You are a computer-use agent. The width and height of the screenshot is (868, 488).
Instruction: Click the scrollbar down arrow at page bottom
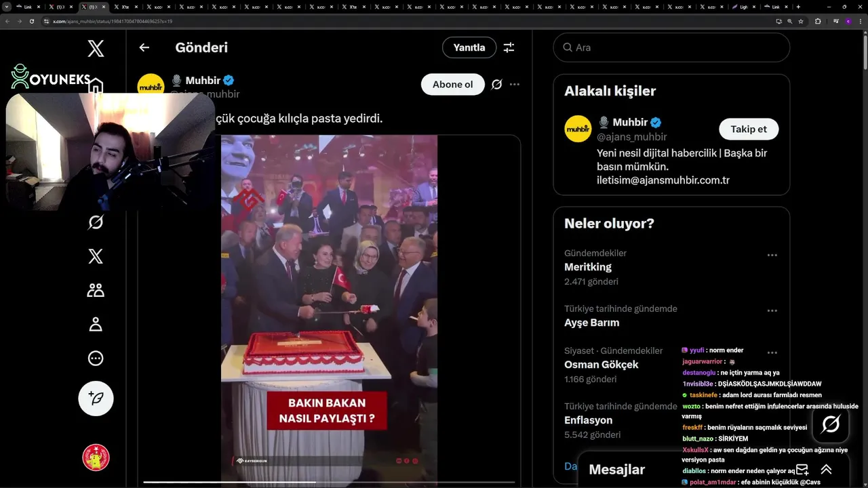tap(865, 484)
